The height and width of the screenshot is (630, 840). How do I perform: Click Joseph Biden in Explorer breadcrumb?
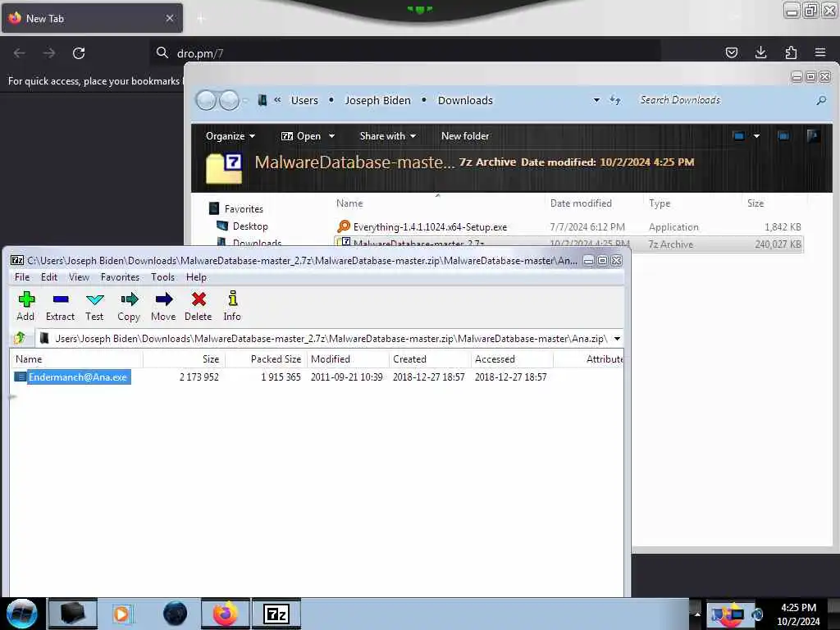pyautogui.click(x=377, y=100)
